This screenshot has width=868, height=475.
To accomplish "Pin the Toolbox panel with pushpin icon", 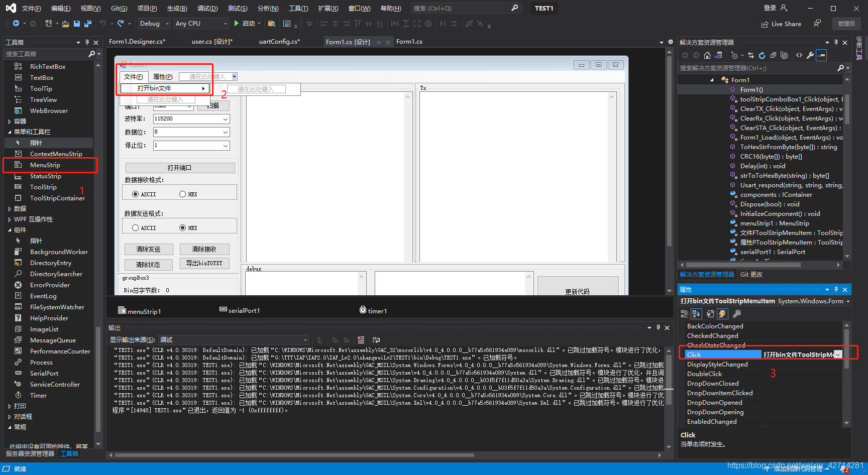I will (x=87, y=42).
